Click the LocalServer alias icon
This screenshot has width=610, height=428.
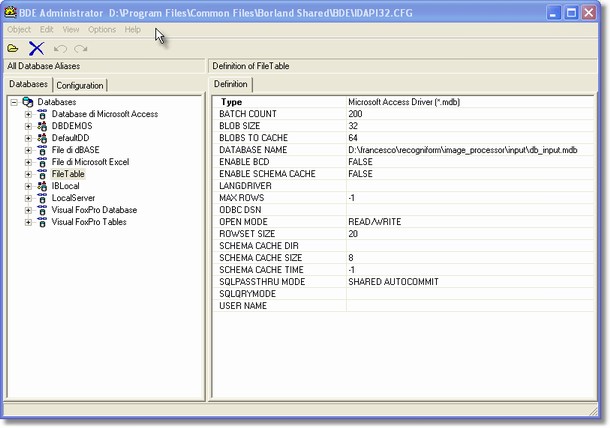tap(42, 198)
